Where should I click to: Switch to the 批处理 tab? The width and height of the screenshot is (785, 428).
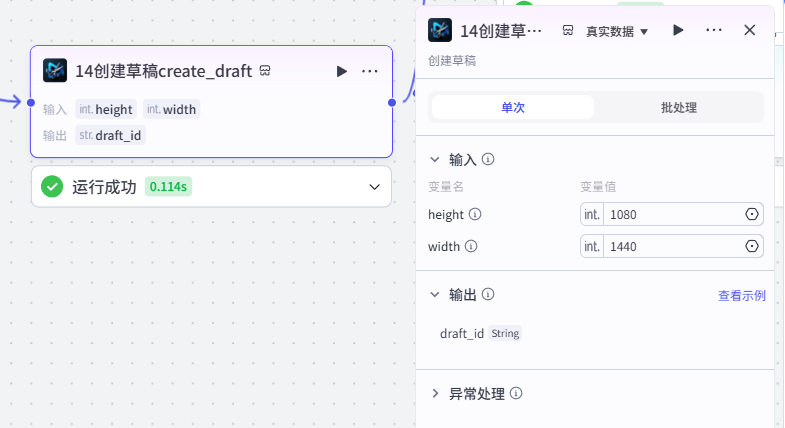pyautogui.click(x=679, y=108)
